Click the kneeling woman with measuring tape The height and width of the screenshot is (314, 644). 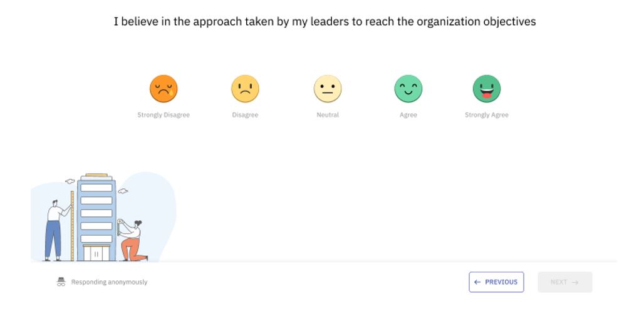coord(133,241)
